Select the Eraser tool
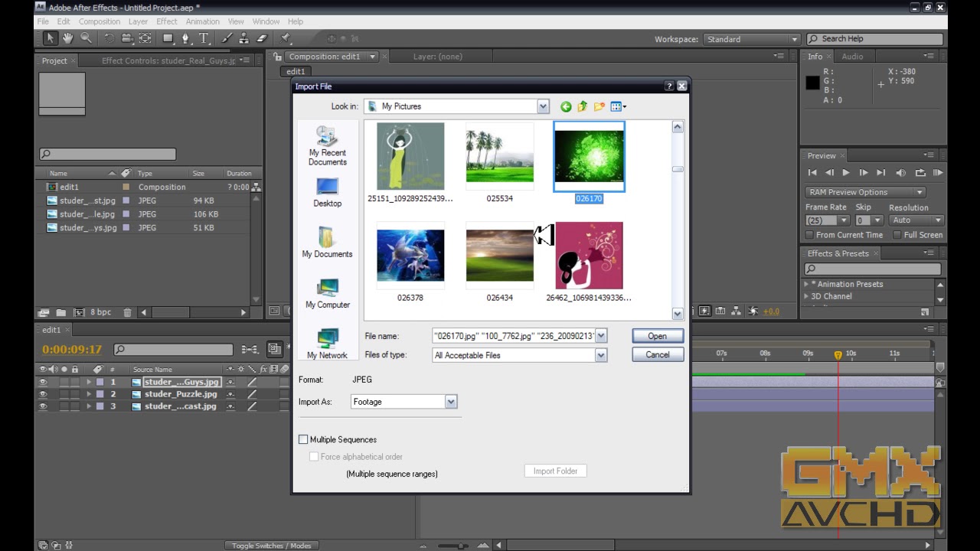The width and height of the screenshot is (980, 551). click(x=262, y=38)
